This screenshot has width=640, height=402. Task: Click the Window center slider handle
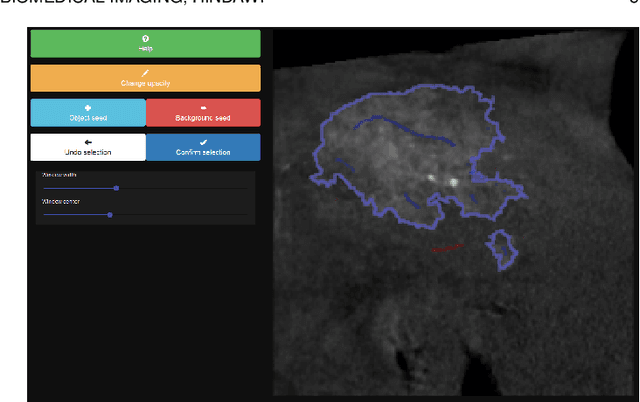tap(110, 214)
